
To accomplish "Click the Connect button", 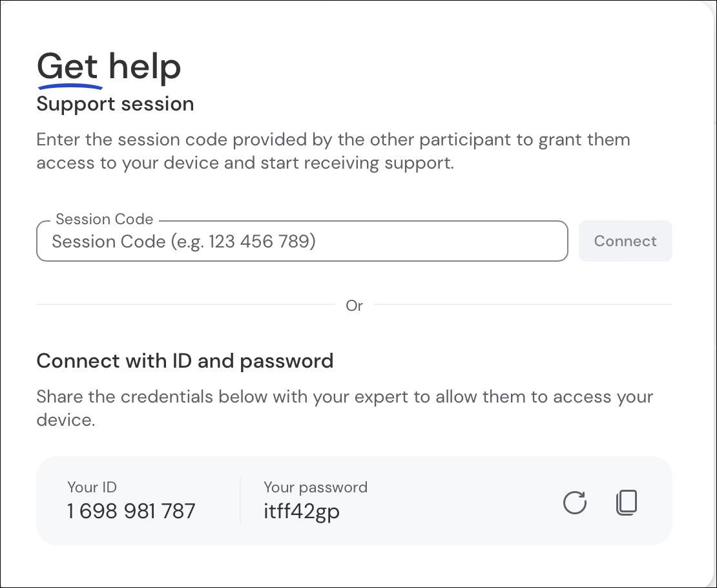I will point(625,241).
